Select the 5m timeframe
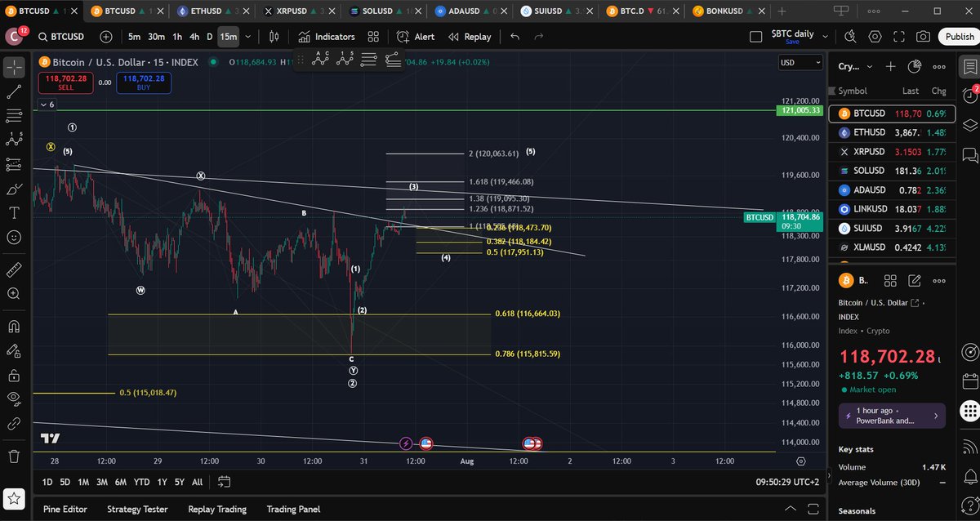980x521 pixels. (134, 37)
